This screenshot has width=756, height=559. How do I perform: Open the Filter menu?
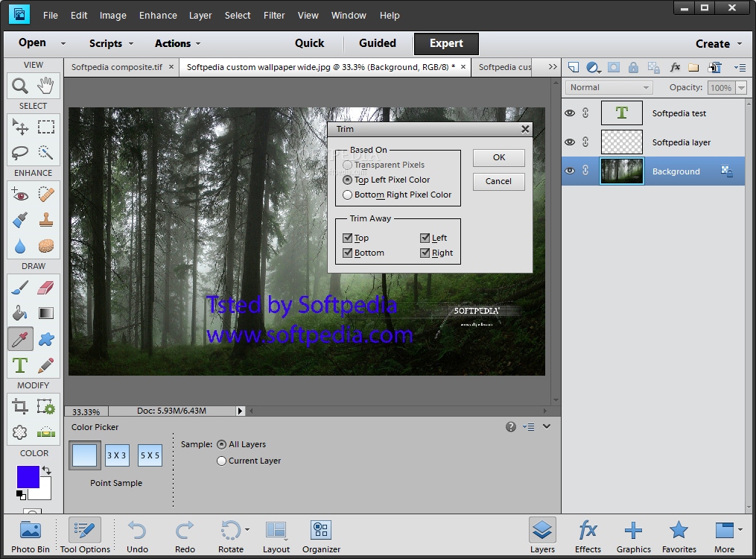point(274,16)
